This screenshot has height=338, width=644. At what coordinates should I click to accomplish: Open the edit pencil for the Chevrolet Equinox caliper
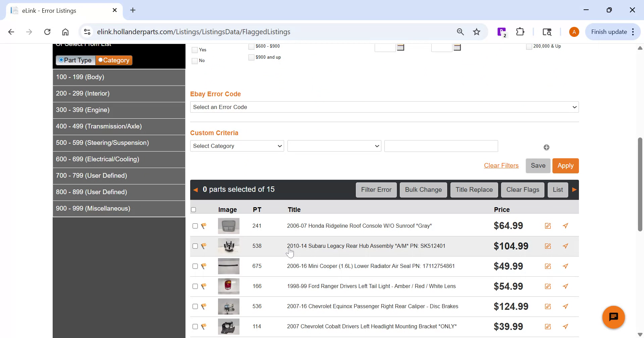[548, 306]
